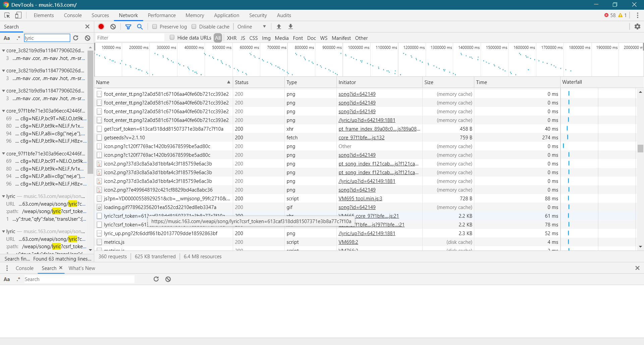The height and width of the screenshot is (345, 644).
Task: Switch to the Performance tab
Action: pyautogui.click(x=162, y=15)
